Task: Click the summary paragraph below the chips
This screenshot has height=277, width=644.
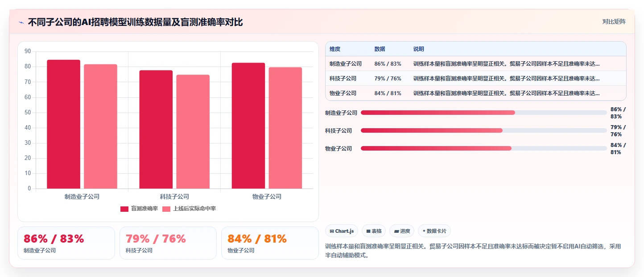Action: pyautogui.click(x=473, y=251)
